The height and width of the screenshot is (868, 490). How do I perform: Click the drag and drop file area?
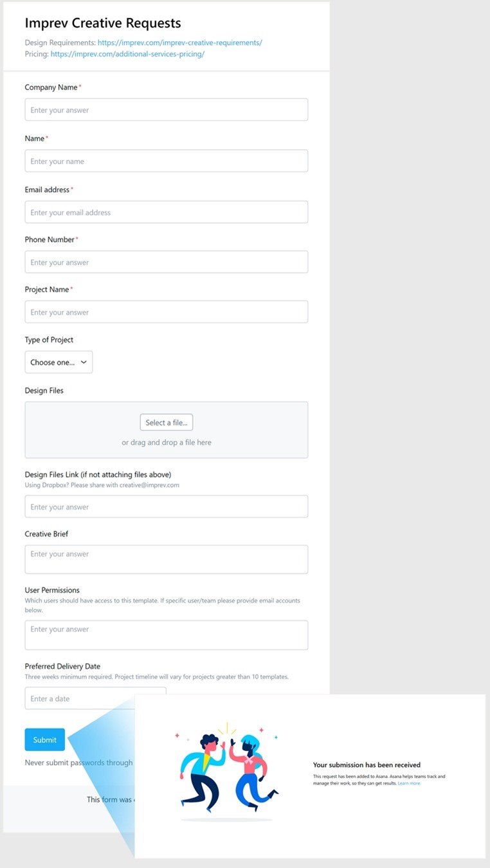coord(167,430)
